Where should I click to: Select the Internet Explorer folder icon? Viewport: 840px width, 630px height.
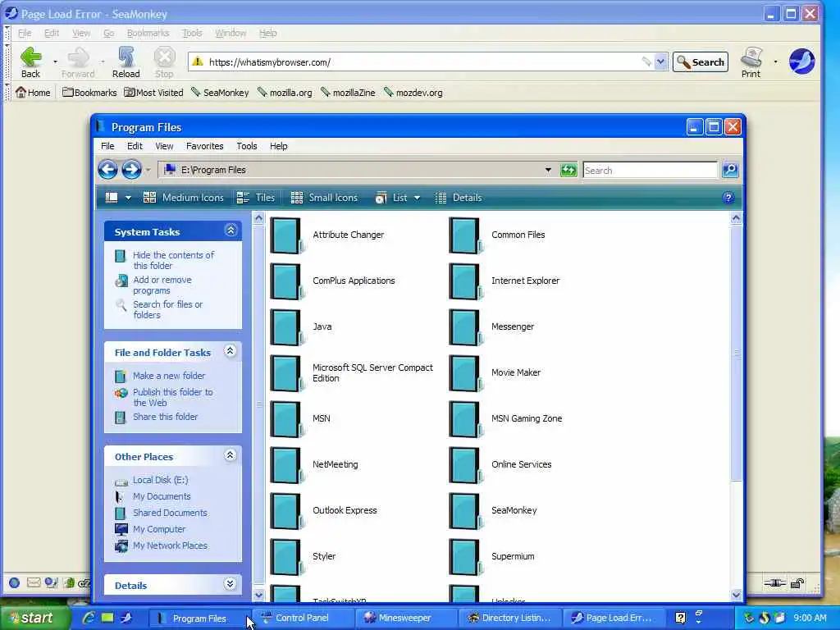click(x=464, y=281)
